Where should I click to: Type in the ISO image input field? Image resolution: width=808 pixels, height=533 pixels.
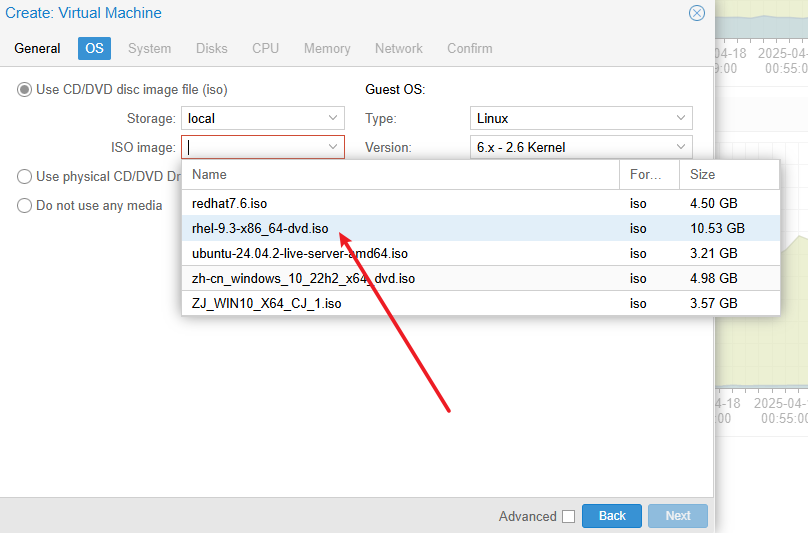click(255, 147)
